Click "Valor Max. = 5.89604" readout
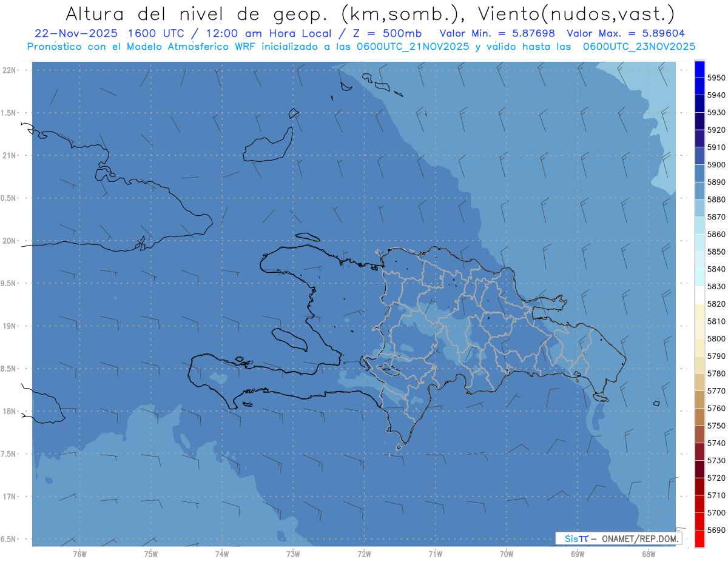Viewport: 728px width, 562px height. [x=626, y=34]
